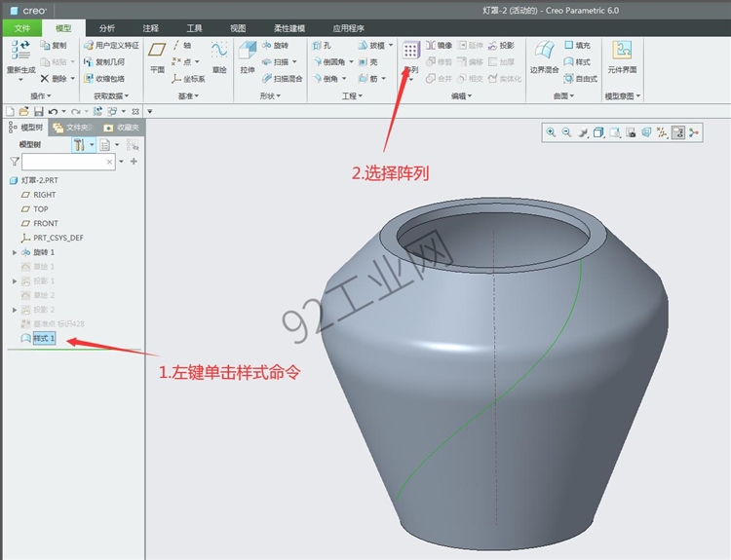This screenshot has height=560, width=731.
Task: Switch to the 文件夹 browser panel tab
Action: pos(73,128)
